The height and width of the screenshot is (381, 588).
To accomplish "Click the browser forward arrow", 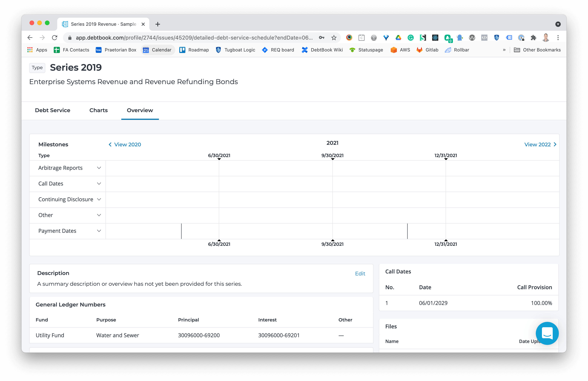I will [42, 38].
